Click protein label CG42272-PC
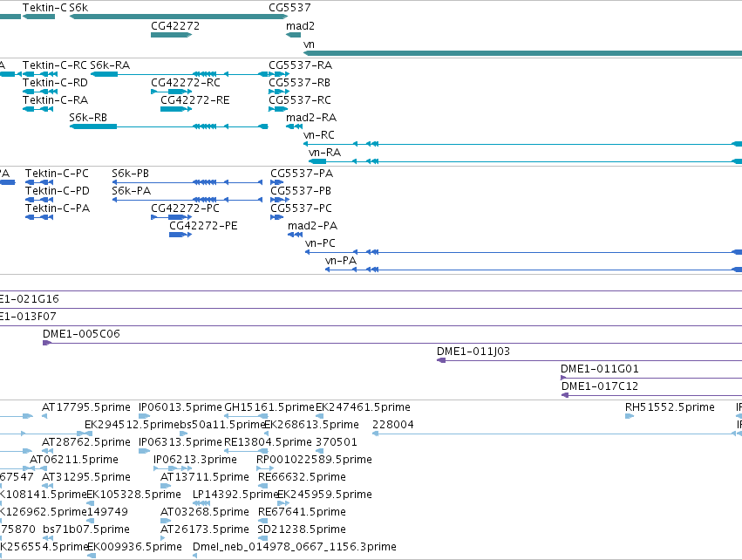The height and width of the screenshot is (560, 742). pyautogui.click(x=185, y=208)
